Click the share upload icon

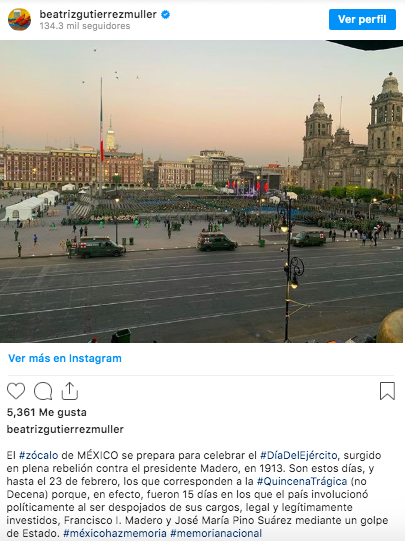70,391
